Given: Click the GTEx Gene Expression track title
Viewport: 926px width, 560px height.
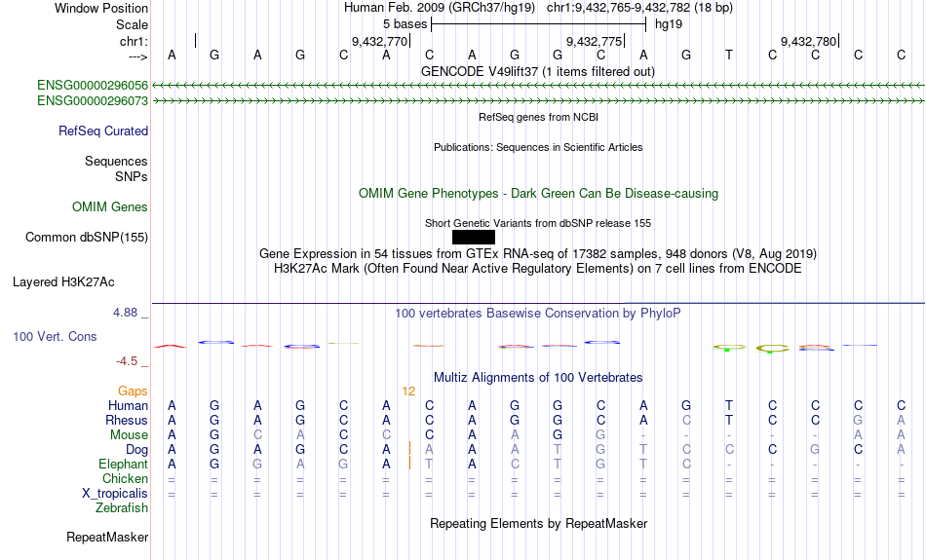Looking at the screenshot, I should click(538, 254).
